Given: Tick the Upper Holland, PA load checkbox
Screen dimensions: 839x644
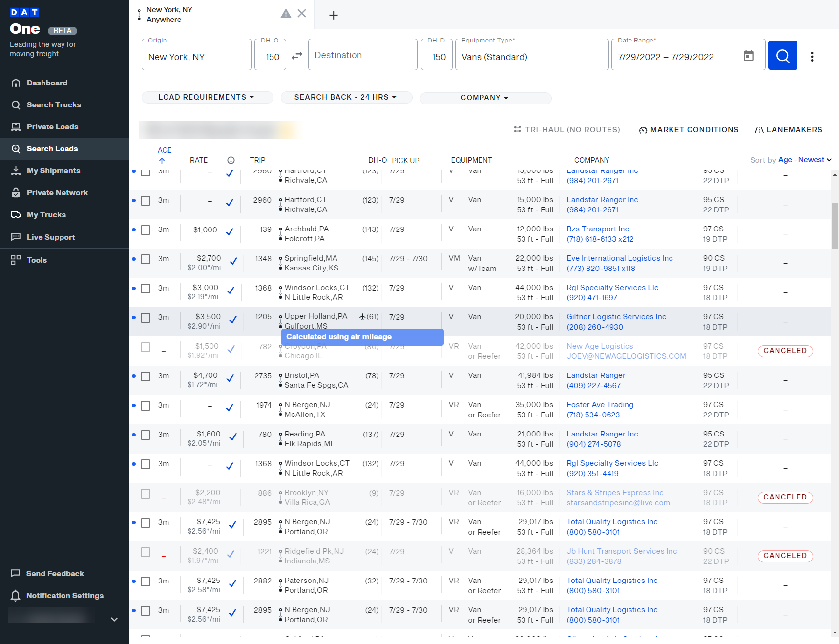Looking at the screenshot, I should [x=146, y=318].
